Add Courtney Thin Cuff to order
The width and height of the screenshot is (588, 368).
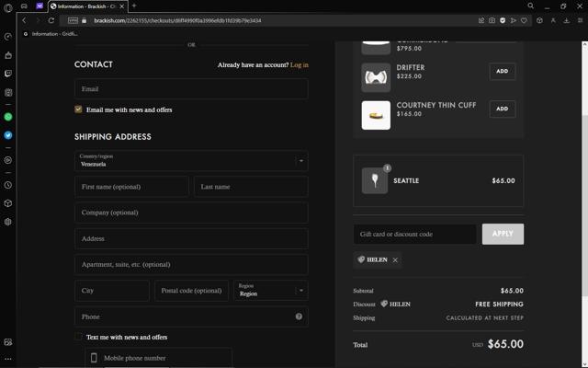[x=503, y=109]
